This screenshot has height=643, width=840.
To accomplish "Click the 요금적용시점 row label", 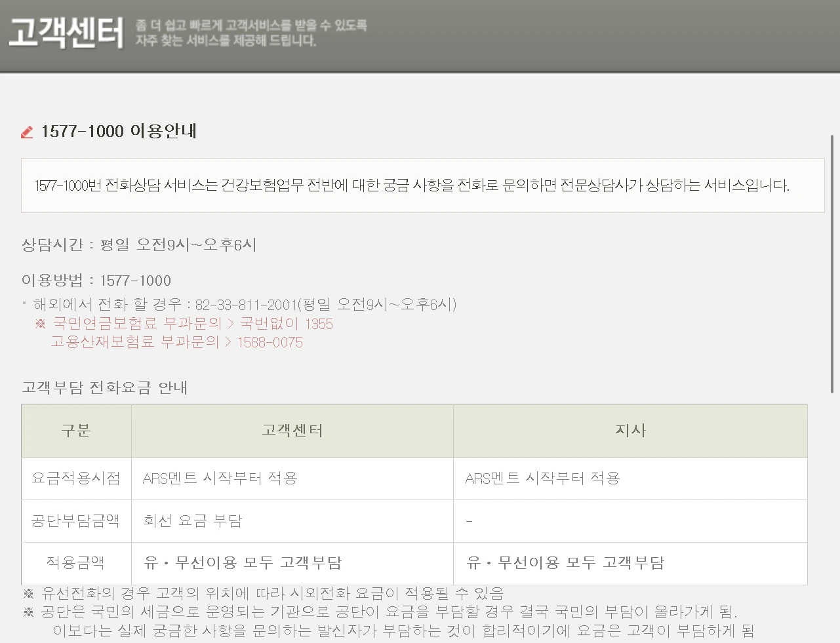I will [76, 478].
